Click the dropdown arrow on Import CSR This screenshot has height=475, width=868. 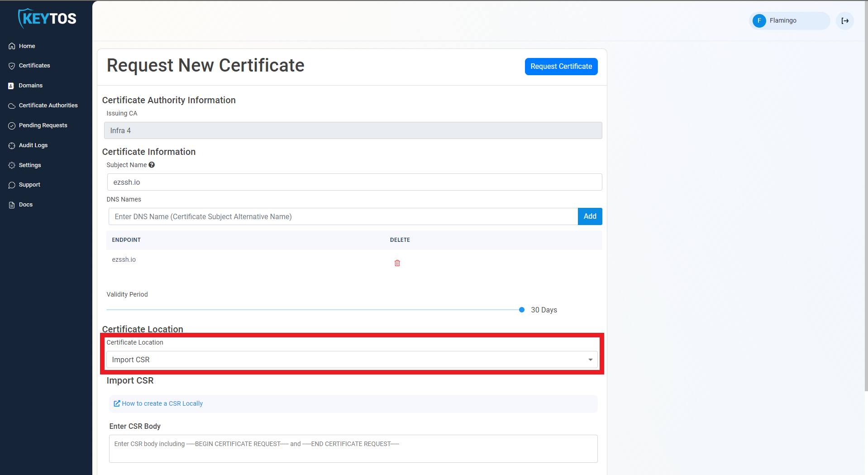[x=590, y=360]
